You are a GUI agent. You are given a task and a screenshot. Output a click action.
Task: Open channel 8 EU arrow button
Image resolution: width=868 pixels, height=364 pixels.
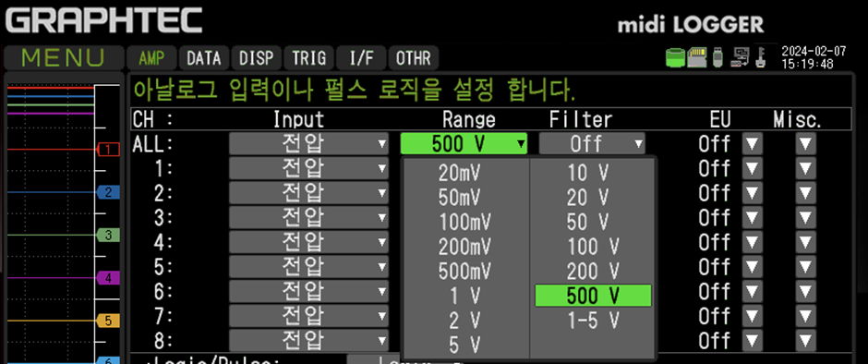coord(753,341)
